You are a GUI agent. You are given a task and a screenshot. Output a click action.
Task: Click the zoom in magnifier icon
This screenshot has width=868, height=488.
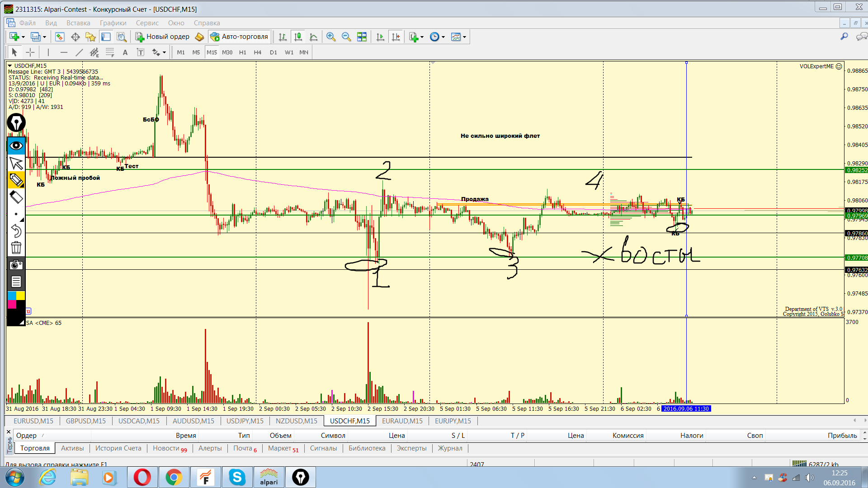click(x=331, y=37)
